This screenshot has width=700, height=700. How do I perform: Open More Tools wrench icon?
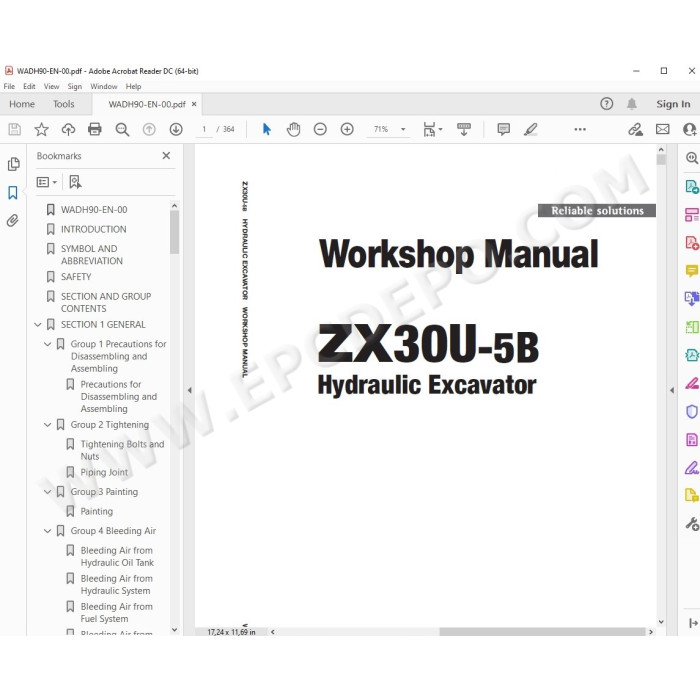coord(692,524)
